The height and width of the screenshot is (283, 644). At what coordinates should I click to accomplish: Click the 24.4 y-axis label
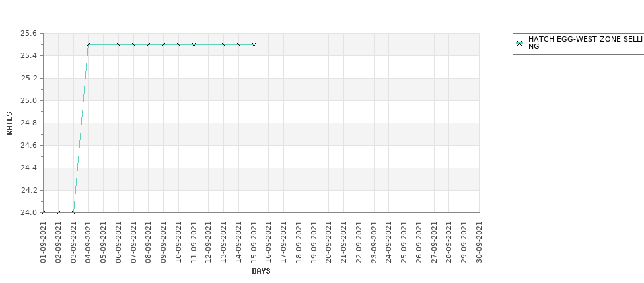click(29, 168)
